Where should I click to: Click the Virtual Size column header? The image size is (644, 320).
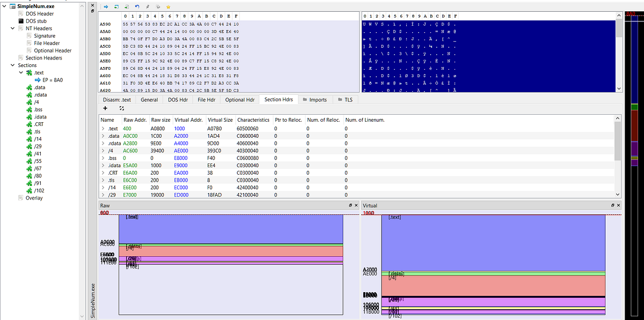[x=220, y=120]
